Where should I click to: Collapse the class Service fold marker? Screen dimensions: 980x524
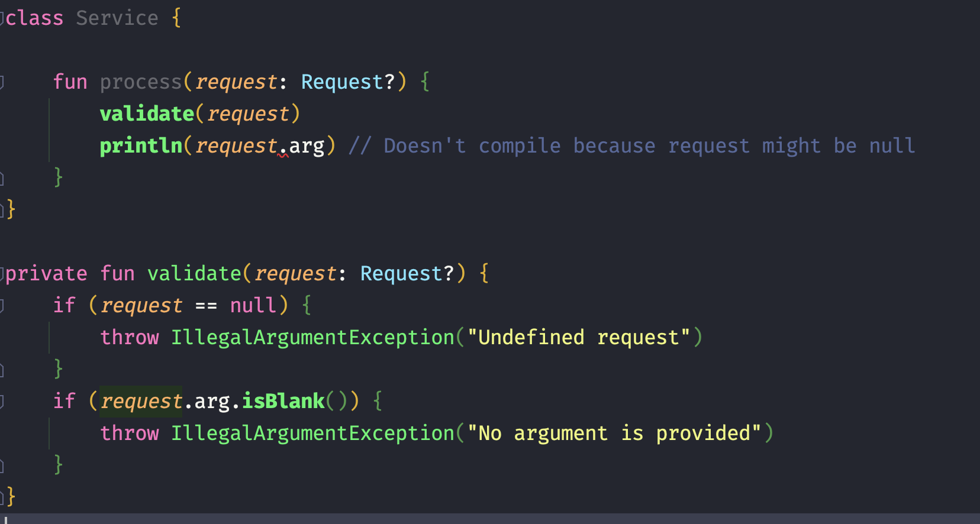tap(2, 18)
